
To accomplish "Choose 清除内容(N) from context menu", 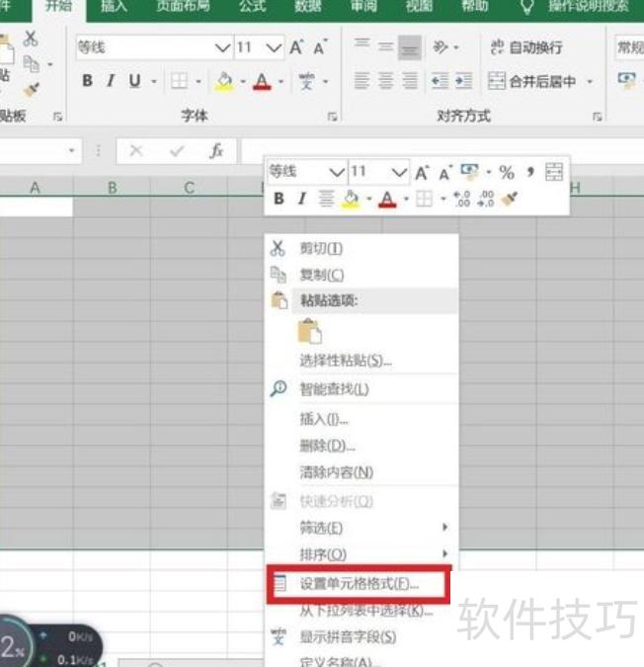I will click(x=362, y=472).
